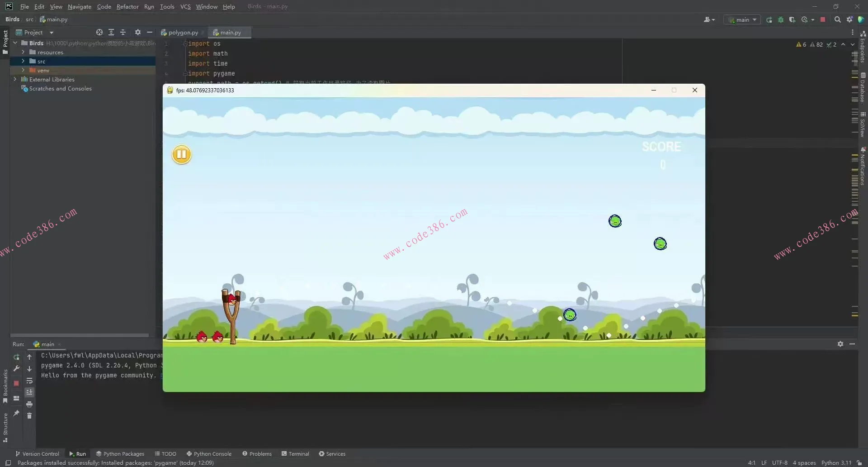
Task: Open Python Packages tool window
Action: click(120, 454)
